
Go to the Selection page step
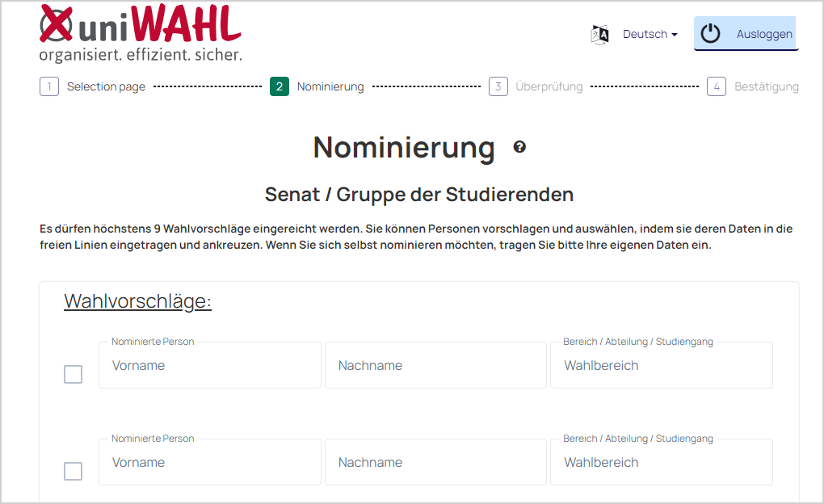click(x=106, y=86)
